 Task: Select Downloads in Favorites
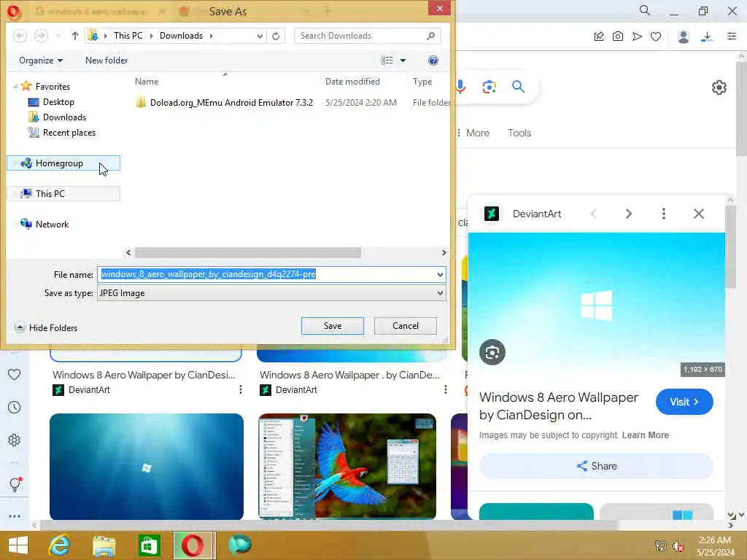pyautogui.click(x=64, y=117)
